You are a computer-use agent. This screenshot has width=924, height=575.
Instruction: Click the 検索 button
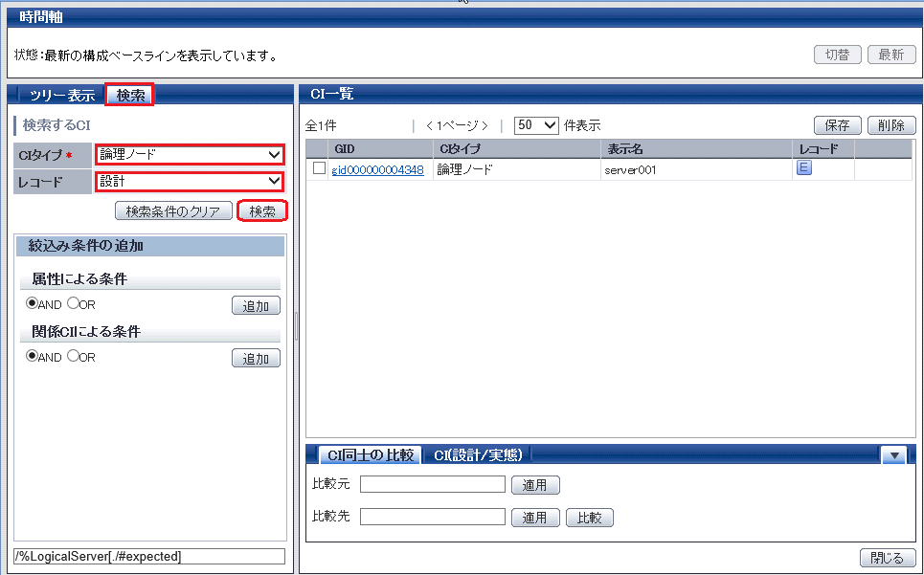(x=262, y=210)
